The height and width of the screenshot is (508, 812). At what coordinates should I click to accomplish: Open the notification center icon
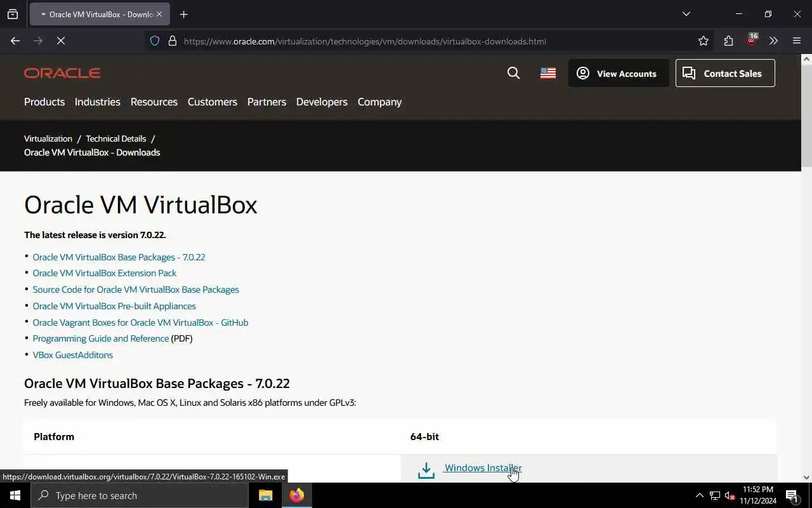(x=792, y=495)
